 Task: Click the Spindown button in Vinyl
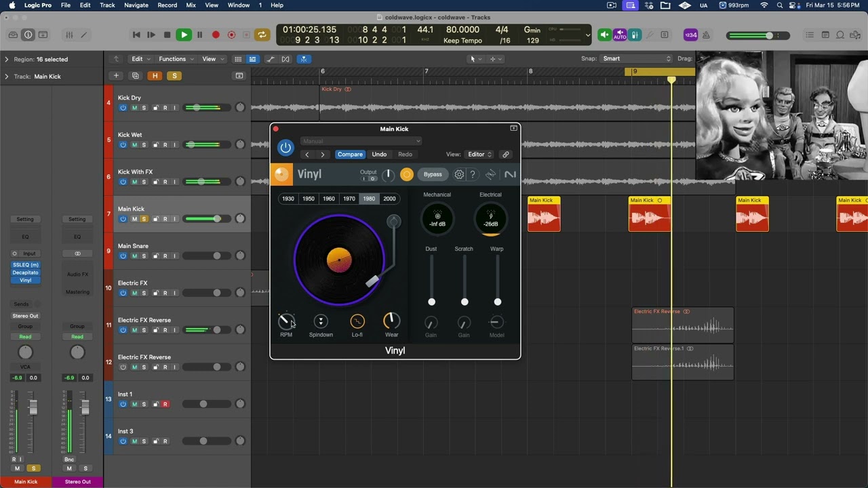pos(321,322)
